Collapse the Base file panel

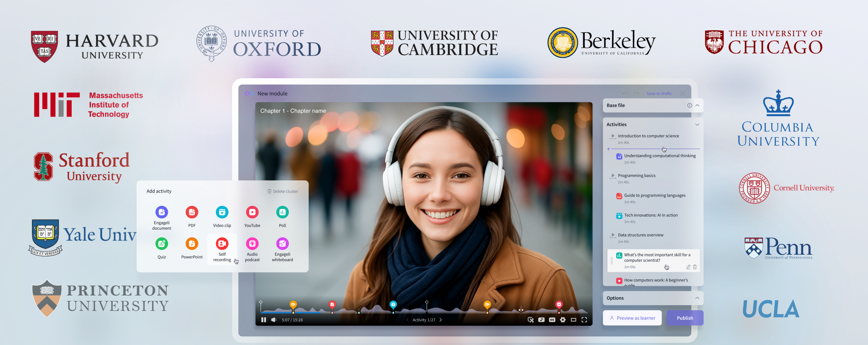[697, 105]
